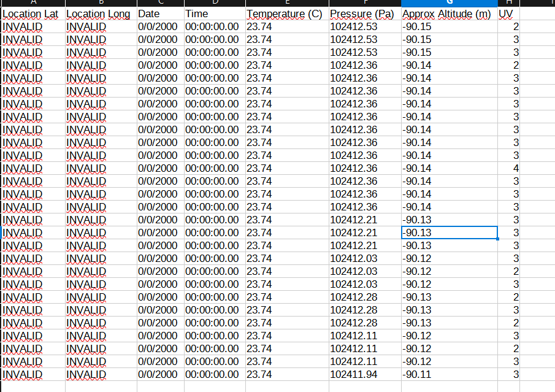Viewport: 555px width, 392px height.
Task: Click the UV header cell
Action: point(508,14)
